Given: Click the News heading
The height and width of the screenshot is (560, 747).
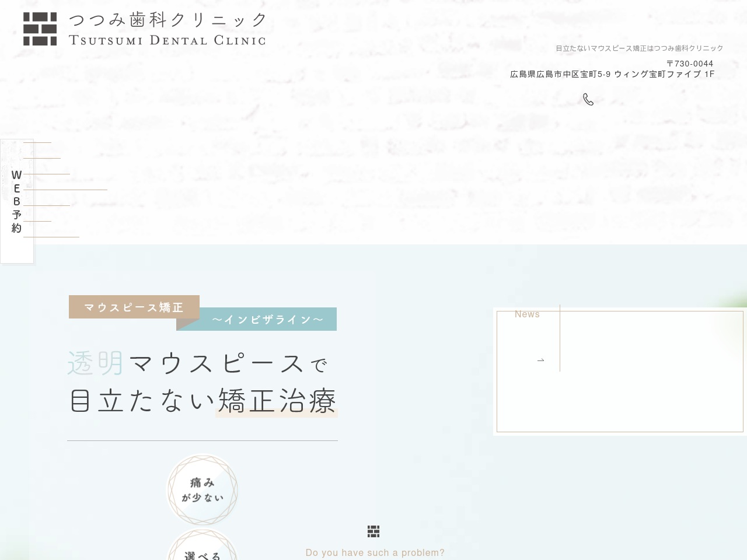Looking at the screenshot, I should [527, 314].
